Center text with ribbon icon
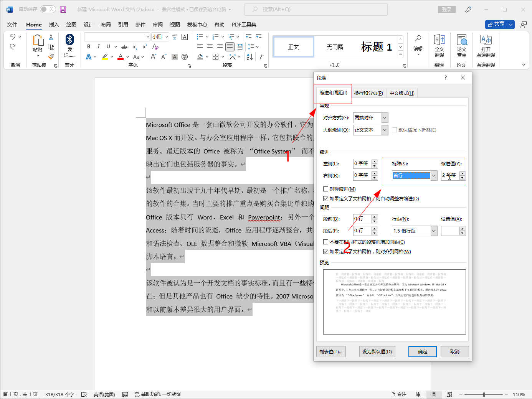 (210, 47)
